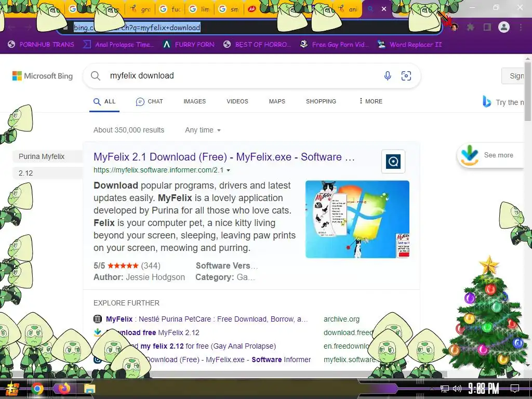Screen dimensions: 532x399
Task: Expand the Any time filter dropdown
Action: pos(203,130)
